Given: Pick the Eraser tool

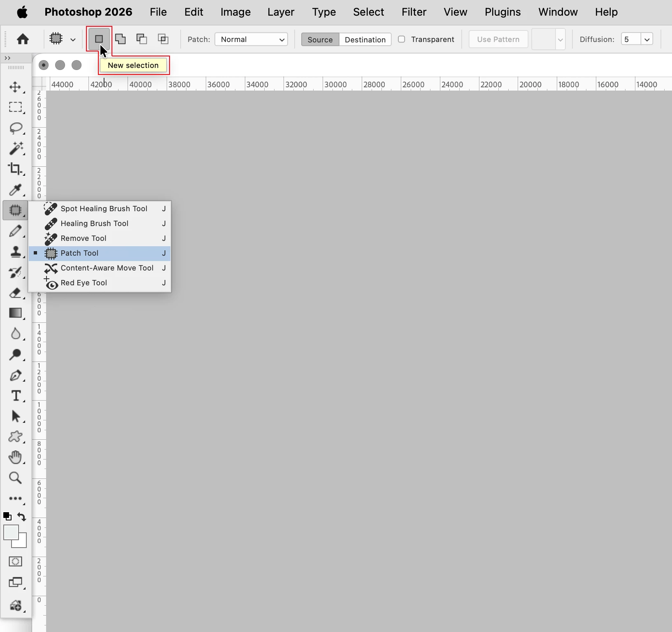Looking at the screenshot, I should [16, 293].
